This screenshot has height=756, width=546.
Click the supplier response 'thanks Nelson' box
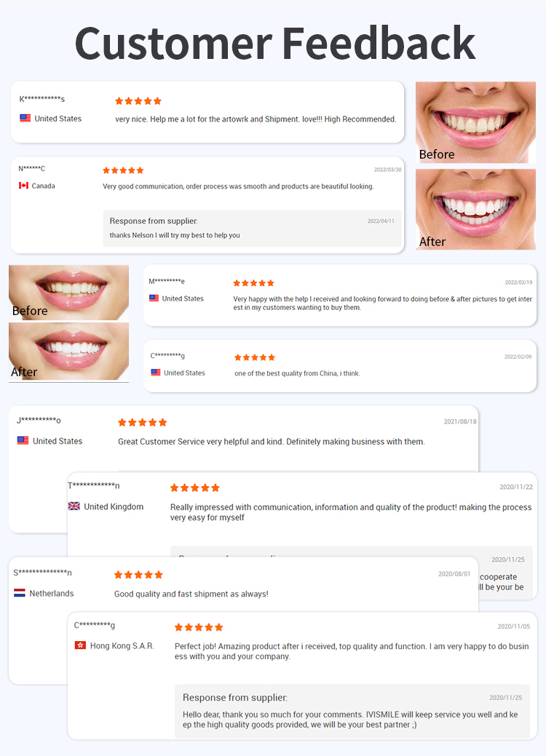click(252, 228)
